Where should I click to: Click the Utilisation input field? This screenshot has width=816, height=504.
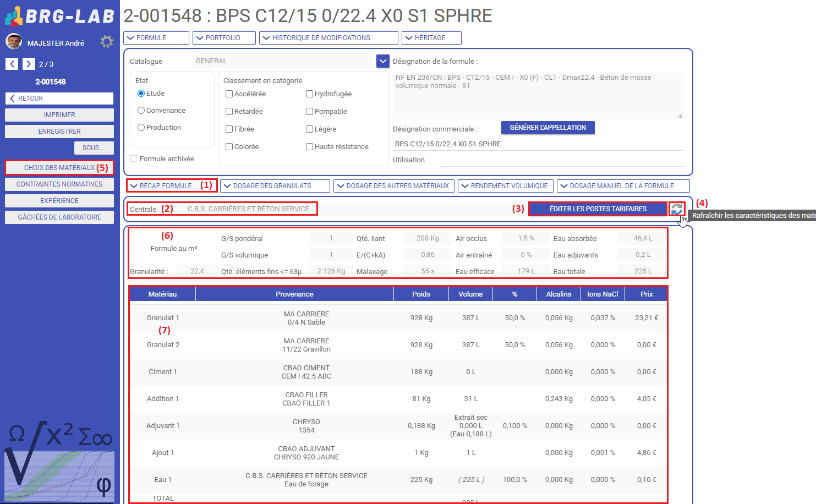(x=562, y=160)
